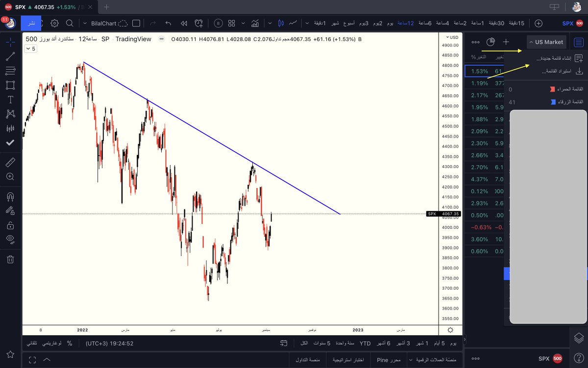Click the timezone clock 19:24:52 (UTC+3)
Screen dimensions: 588x368
110,343
